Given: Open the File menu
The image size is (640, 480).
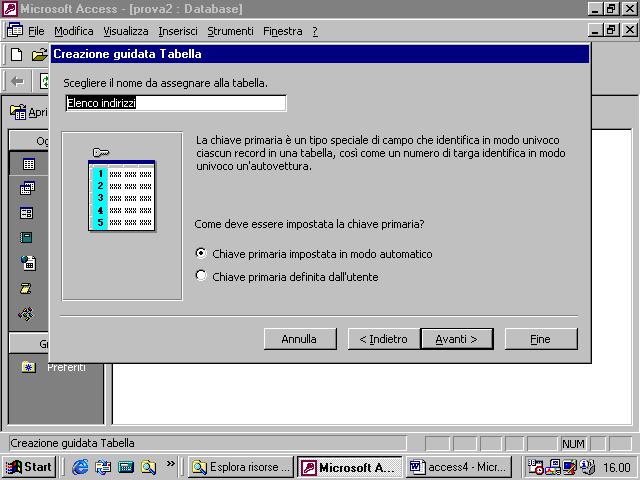Looking at the screenshot, I should 36,31.
